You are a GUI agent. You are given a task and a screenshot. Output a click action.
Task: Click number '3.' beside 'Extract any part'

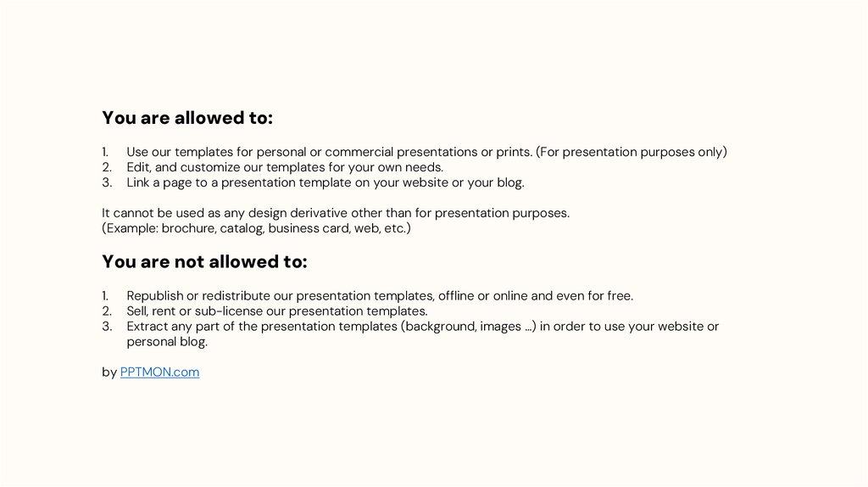(107, 327)
